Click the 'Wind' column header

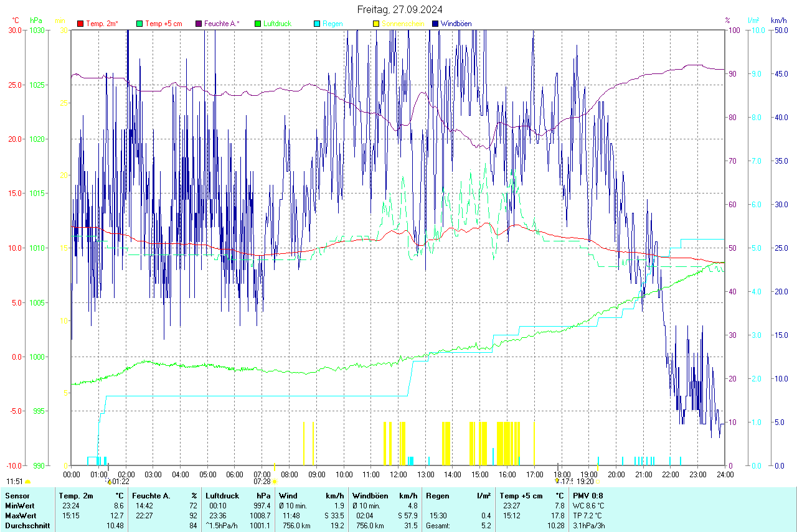pos(288,496)
